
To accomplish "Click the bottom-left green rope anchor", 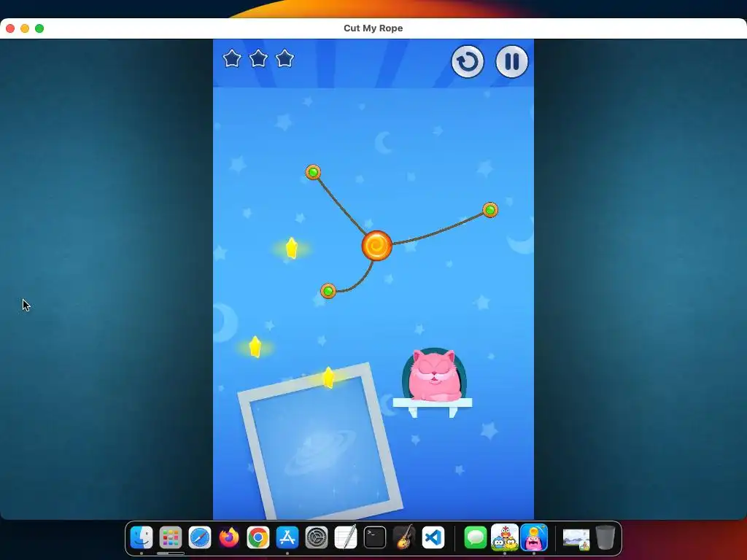I will (x=328, y=290).
